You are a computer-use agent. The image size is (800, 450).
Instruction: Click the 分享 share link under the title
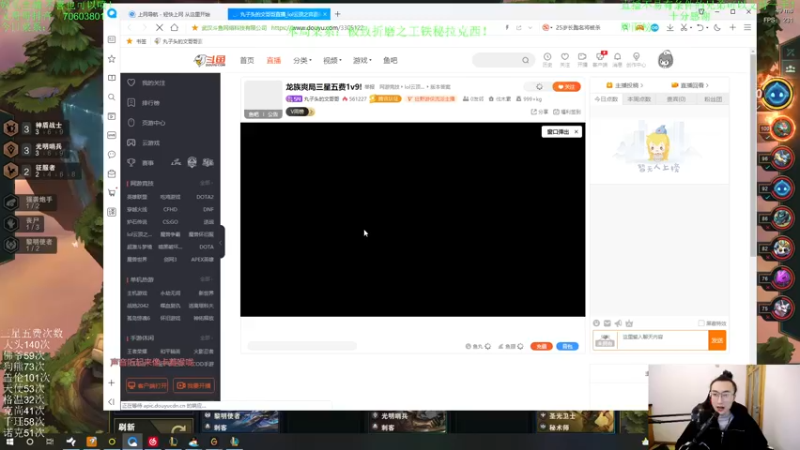539,112
